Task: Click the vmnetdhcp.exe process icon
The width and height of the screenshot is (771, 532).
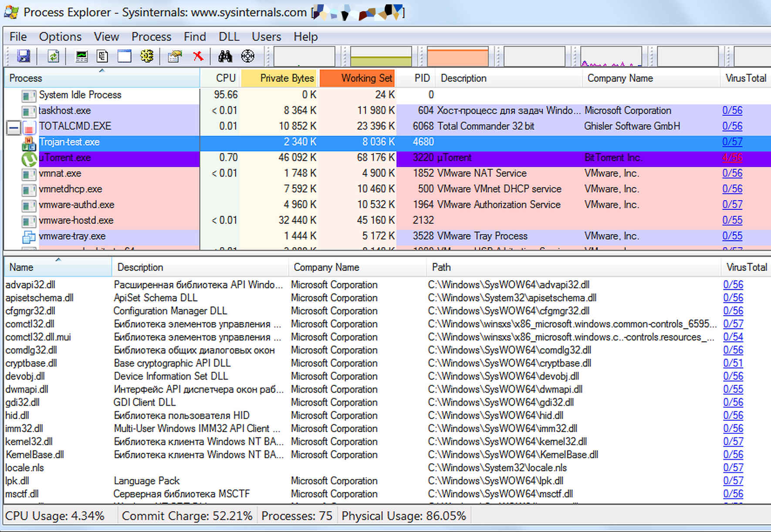Action: pos(29,190)
